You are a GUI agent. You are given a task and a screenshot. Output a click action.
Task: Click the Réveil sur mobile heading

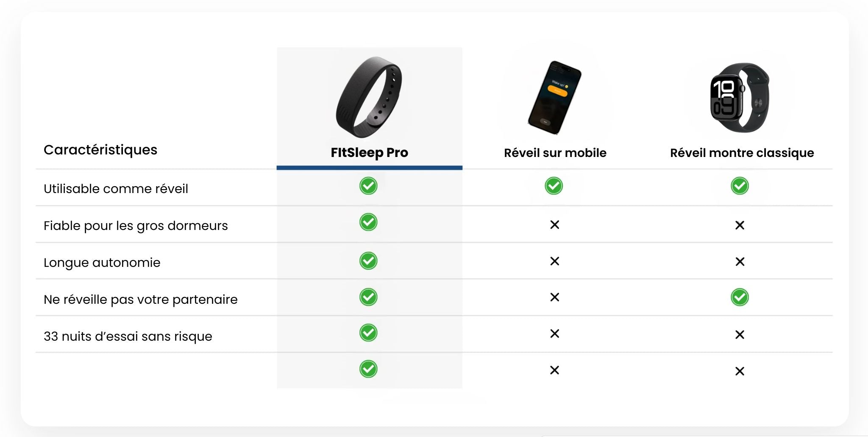tap(555, 153)
